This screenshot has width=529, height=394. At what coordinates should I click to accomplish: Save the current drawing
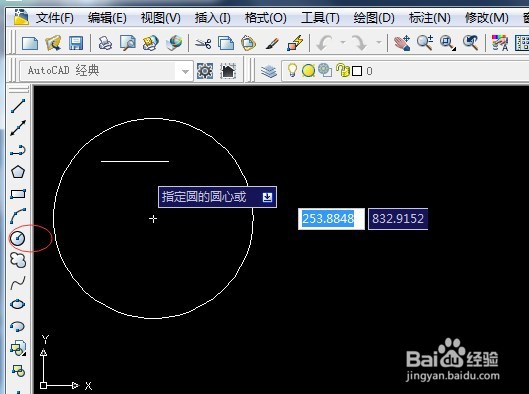[x=76, y=43]
